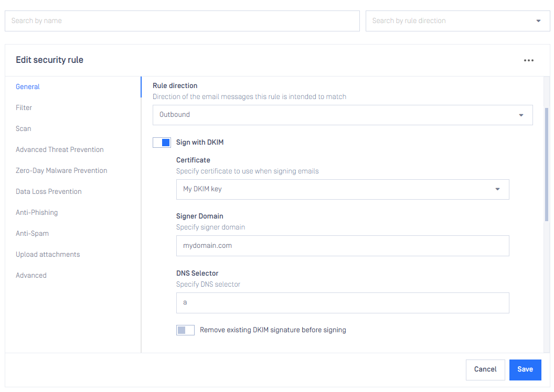
Task: Toggle the Sign with DKIM switch
Action: [162, 143]
